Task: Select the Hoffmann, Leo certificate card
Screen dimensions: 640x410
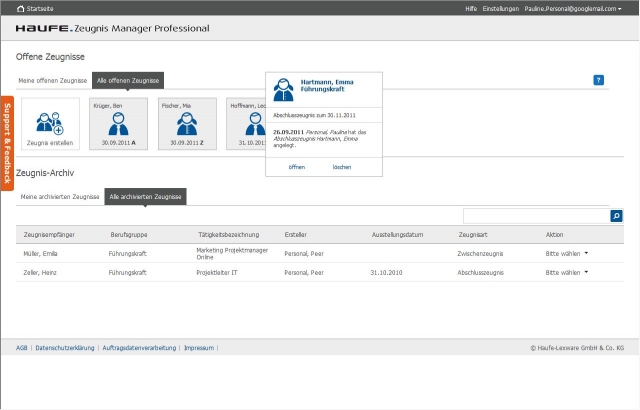Action: (246, 124)
